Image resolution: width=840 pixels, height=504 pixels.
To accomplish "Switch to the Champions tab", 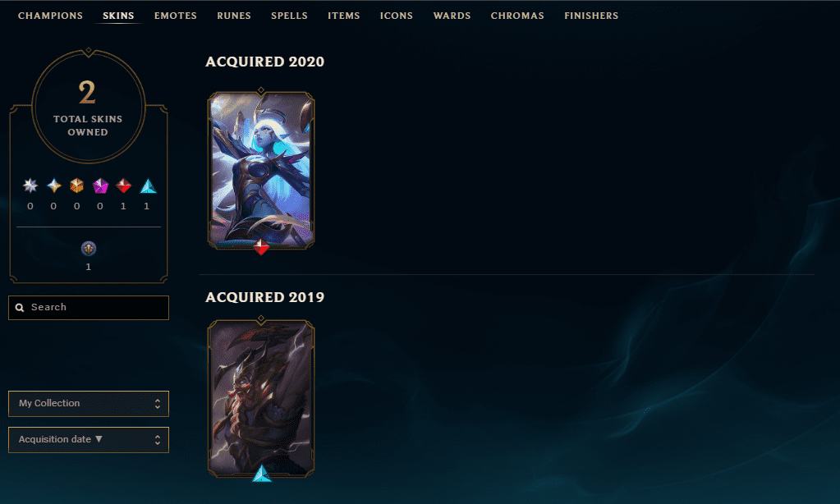I will point(50,16).
